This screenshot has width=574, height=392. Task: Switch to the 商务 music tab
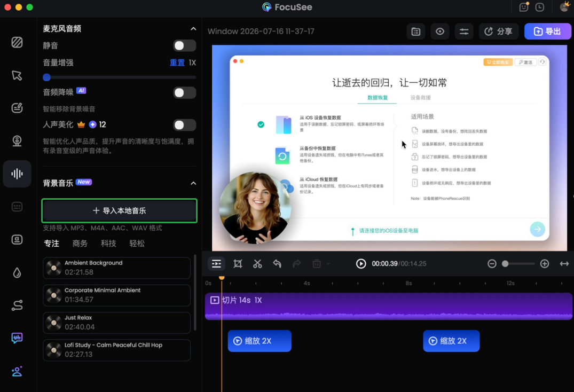[80, 244]
